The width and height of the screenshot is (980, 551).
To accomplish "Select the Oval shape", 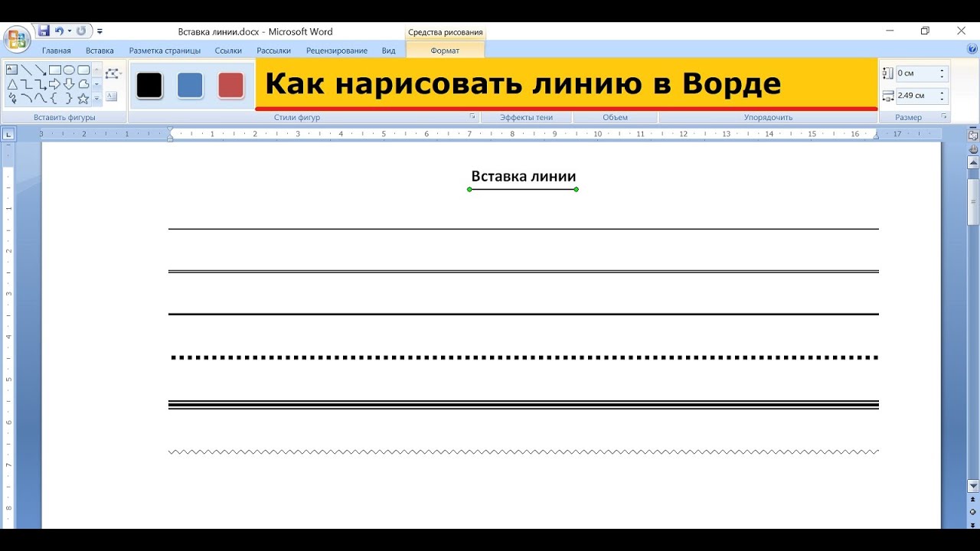I will [69, 70].
